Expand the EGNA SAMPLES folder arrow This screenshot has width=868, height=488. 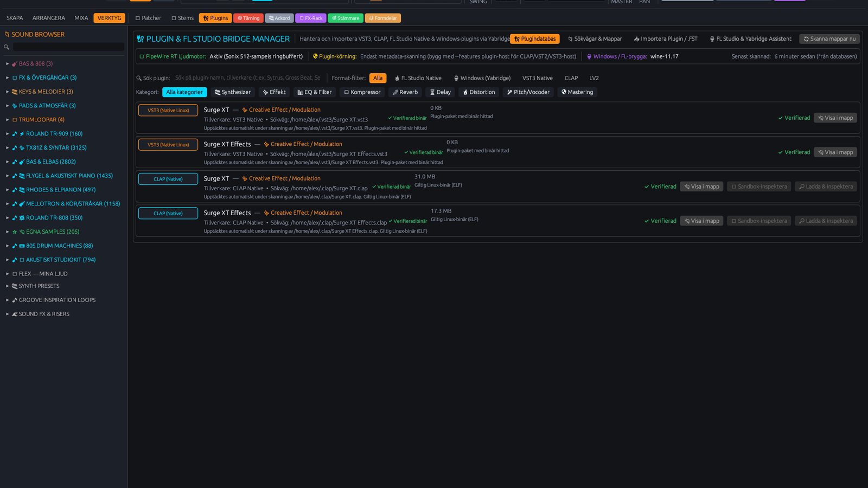[8, 232]
